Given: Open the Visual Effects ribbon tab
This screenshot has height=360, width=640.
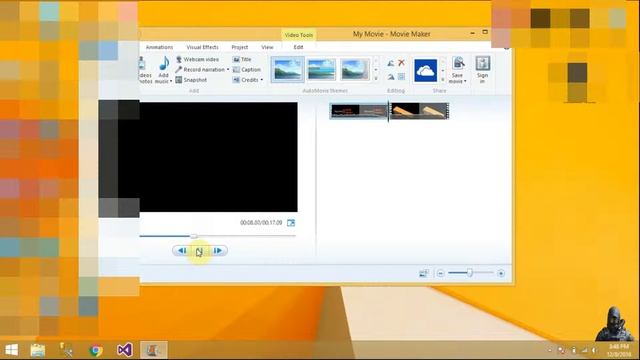Looking at the screenshot, I should click(x=202, y=47).
